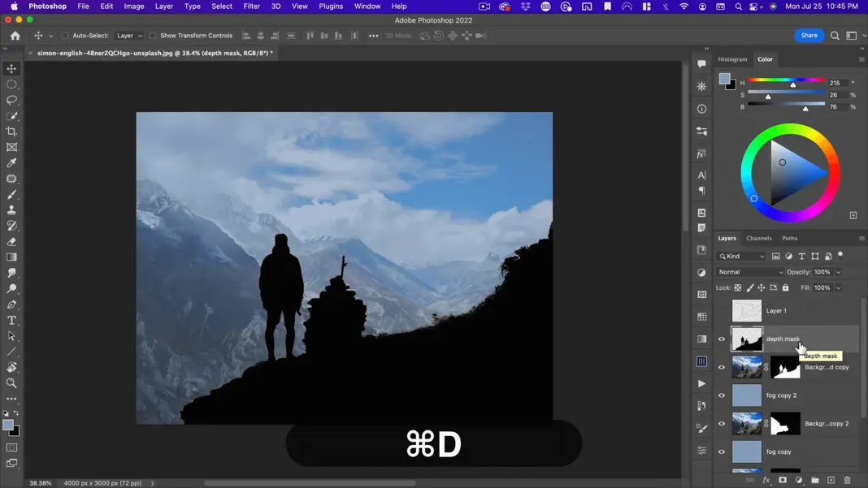This screenshot has width=868, height=488.
Task: Select the Crop tool
Action: coord(11,132)
